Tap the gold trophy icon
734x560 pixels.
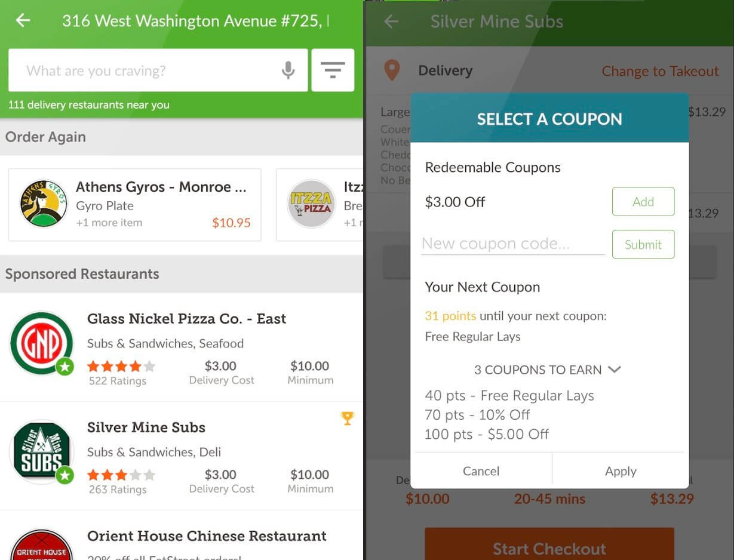coord(348,419)
